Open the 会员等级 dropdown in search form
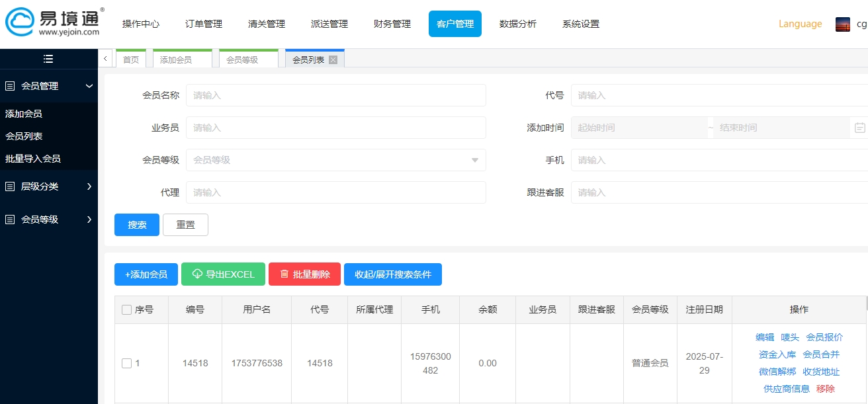 (x=335, y=160)
